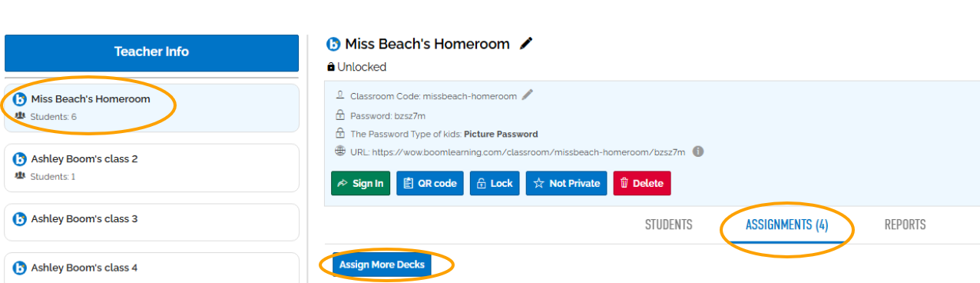The height and width of the screenshot is (283, 980).
Task: Click the globe icon beside the URL line
Action: (340, 151)
